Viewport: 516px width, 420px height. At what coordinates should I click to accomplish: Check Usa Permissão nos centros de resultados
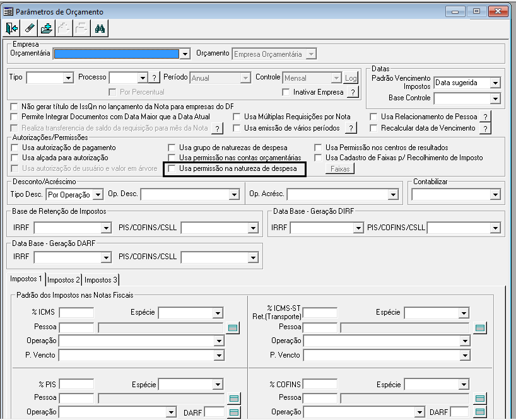(x=318, y=148)
